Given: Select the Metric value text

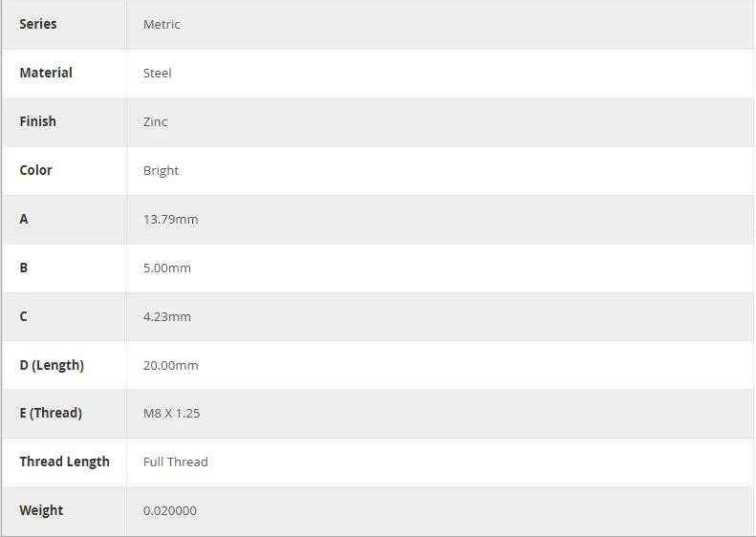Looking at the screenshot, I should click(162, 24).
